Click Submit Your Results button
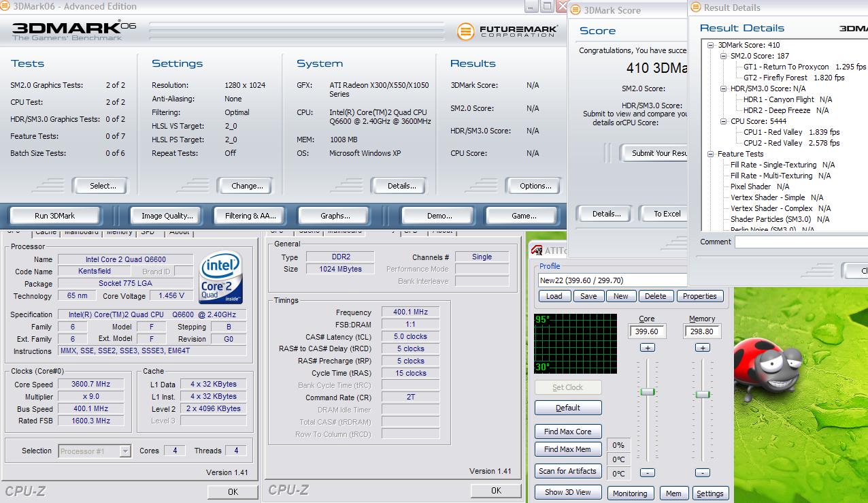 (656, 153)
